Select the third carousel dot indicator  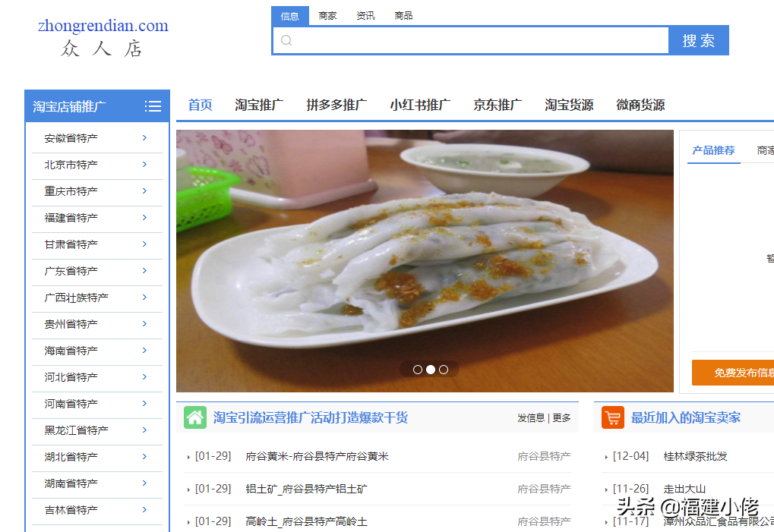444,370
